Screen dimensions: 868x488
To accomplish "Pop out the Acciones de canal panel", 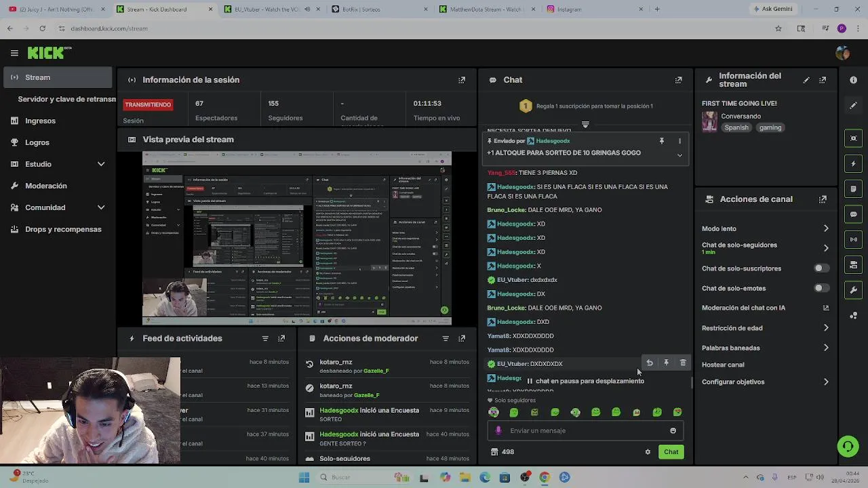I will coord(823,199).
